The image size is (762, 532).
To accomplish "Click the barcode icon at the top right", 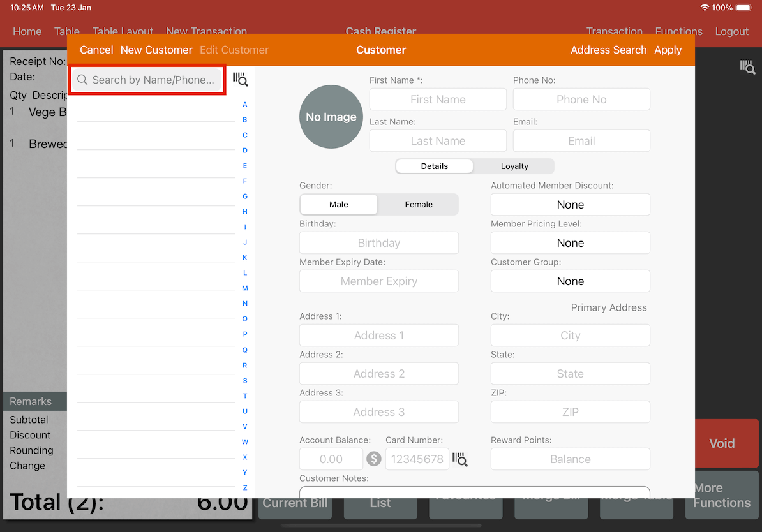I will click(747, 67).
